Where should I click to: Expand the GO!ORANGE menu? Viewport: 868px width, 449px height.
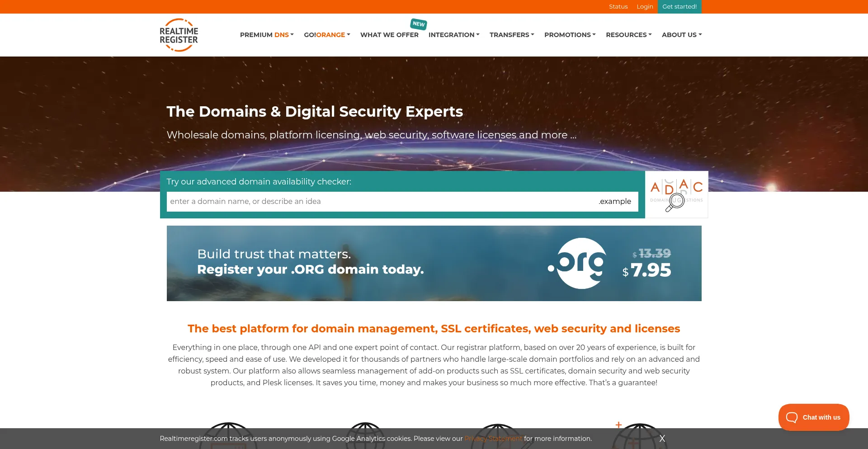pos(326,35)
